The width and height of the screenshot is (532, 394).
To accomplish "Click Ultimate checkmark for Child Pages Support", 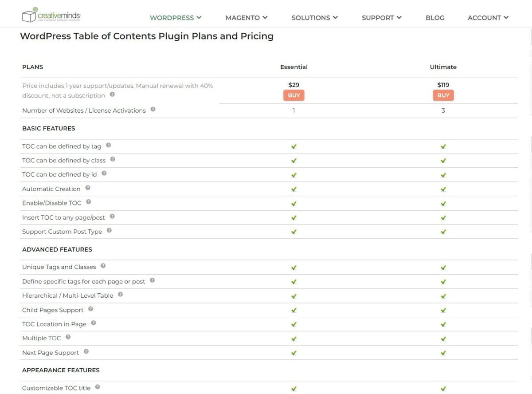I will click(x=443, y=310).
